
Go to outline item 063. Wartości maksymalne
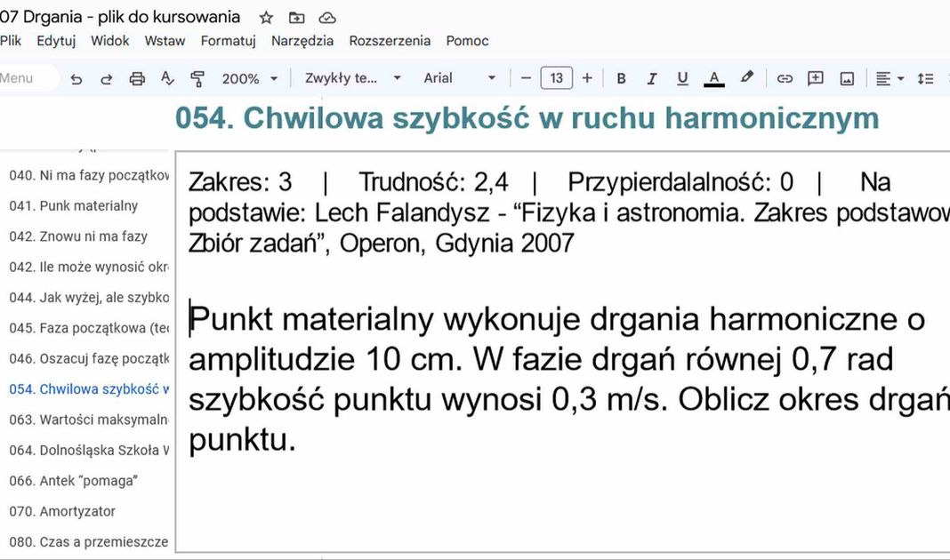click(89, 420)
